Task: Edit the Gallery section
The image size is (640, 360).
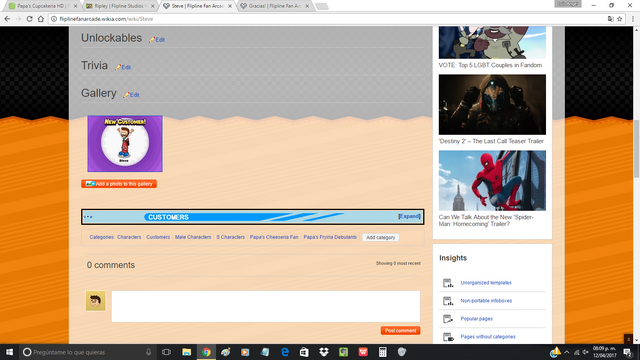Action: click(131, 95)
